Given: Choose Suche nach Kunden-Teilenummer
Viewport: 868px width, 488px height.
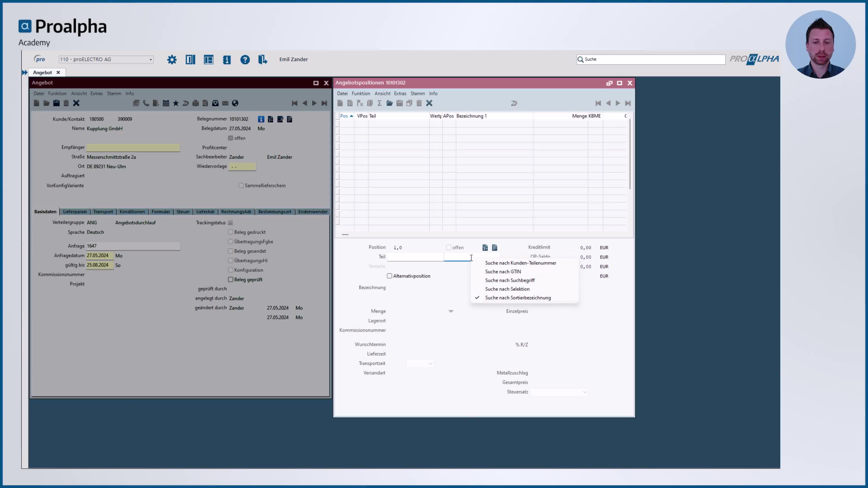Looking at the screenshot, I should [521, 263].
